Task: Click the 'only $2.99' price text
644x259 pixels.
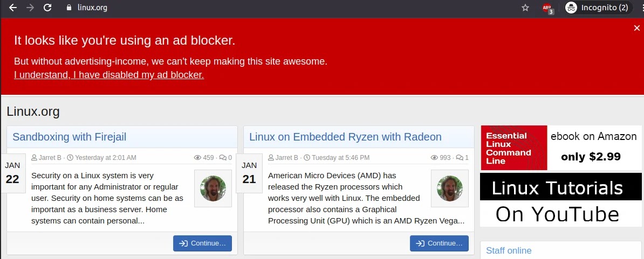Action: (591, 157)
